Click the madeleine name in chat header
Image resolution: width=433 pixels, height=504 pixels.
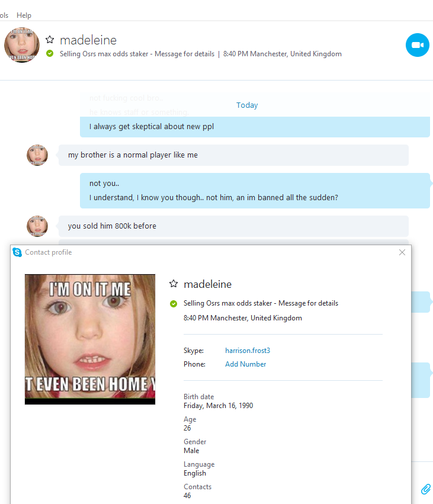88,40
